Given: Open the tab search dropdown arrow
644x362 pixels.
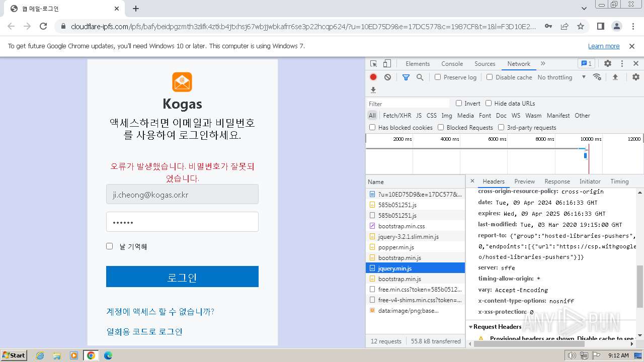Looking at the screenshot, I should click(584, 9).
